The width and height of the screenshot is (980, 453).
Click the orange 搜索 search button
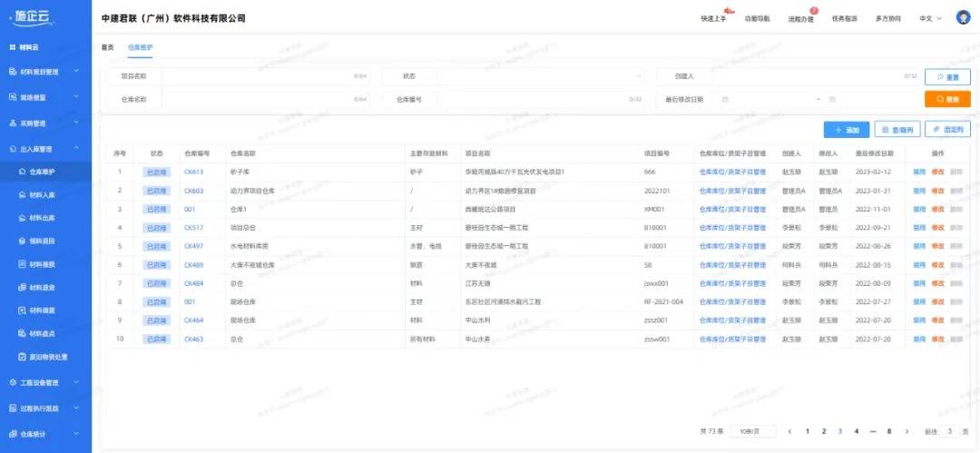pyautogui.click(x=947, y=99)
